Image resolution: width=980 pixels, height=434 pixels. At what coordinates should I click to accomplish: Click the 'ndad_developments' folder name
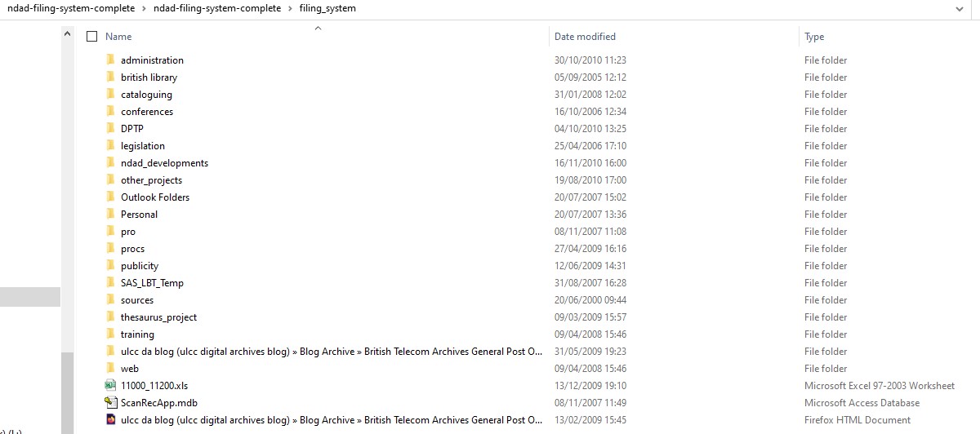click(x=164, y=162)
